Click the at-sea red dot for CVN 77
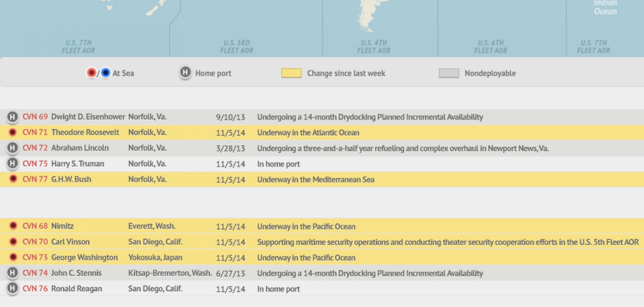This screenshot has width=644, height=307. coord(13,179)
